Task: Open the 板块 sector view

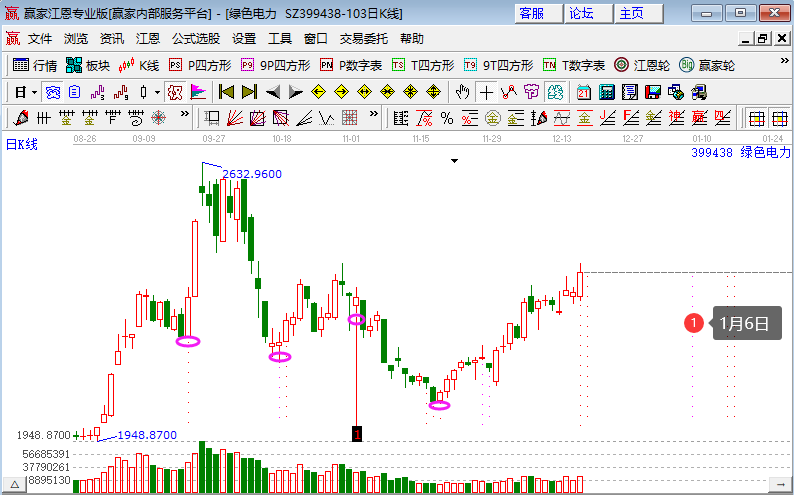Action: (x=87, y=65)
